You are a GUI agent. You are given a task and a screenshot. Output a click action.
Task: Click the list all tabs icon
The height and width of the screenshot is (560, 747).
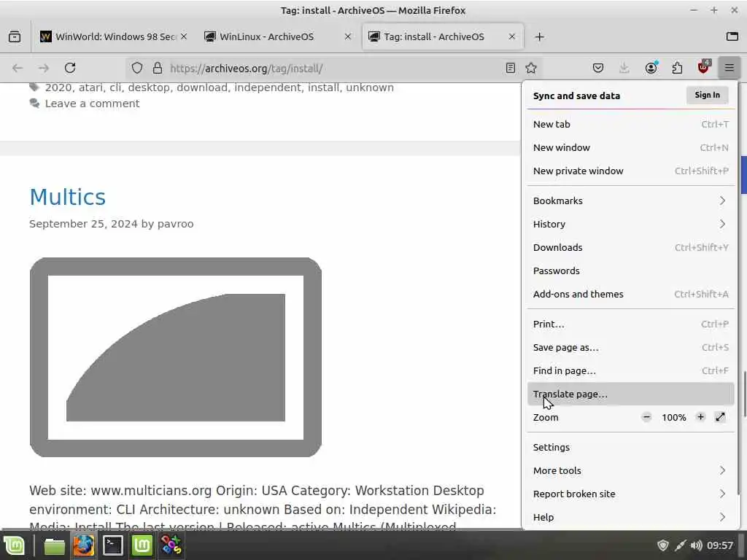tap(732, 36)
